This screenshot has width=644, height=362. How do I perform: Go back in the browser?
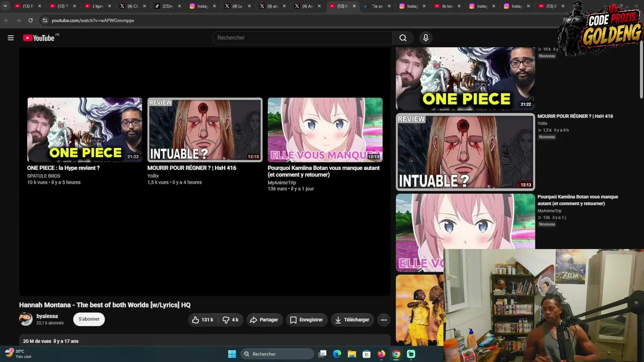(x=6, y=21)
